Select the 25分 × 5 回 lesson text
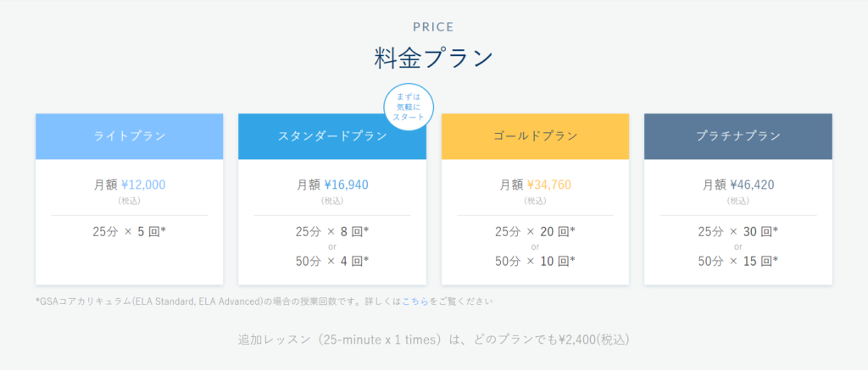 (x=130, y=232)
